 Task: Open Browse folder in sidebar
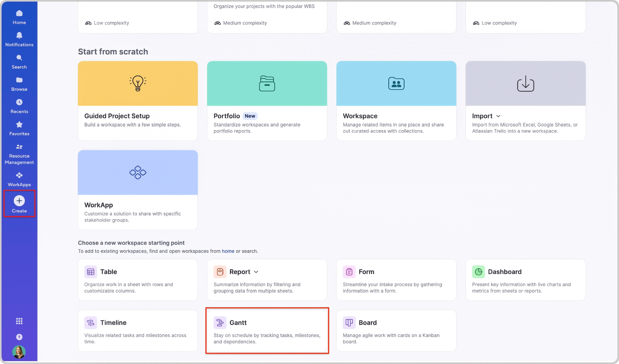tap(19, 84)
